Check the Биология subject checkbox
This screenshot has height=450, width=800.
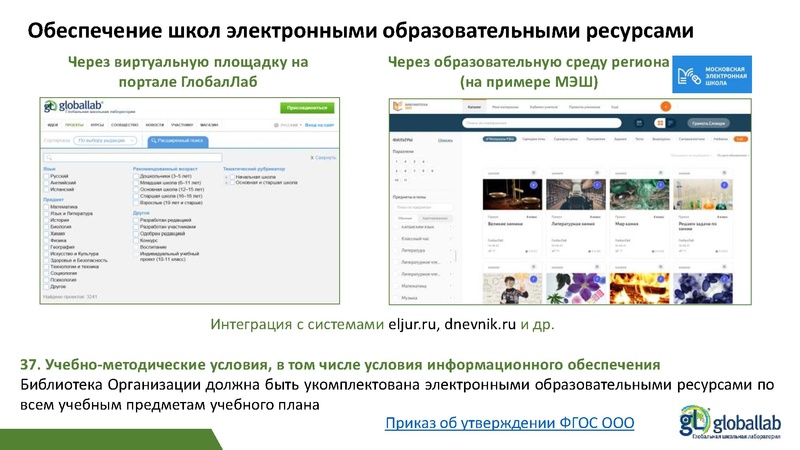click(46, 227)
